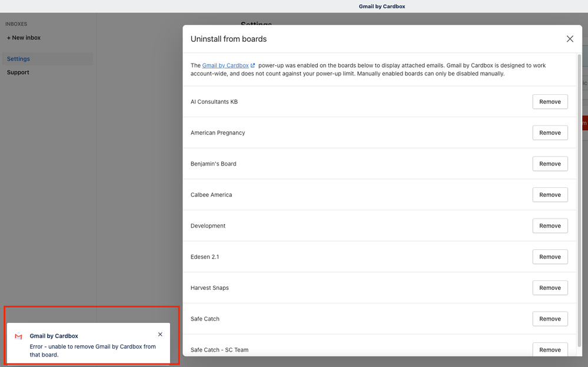Open the Gmail by Cardbox link

[225, 65]
